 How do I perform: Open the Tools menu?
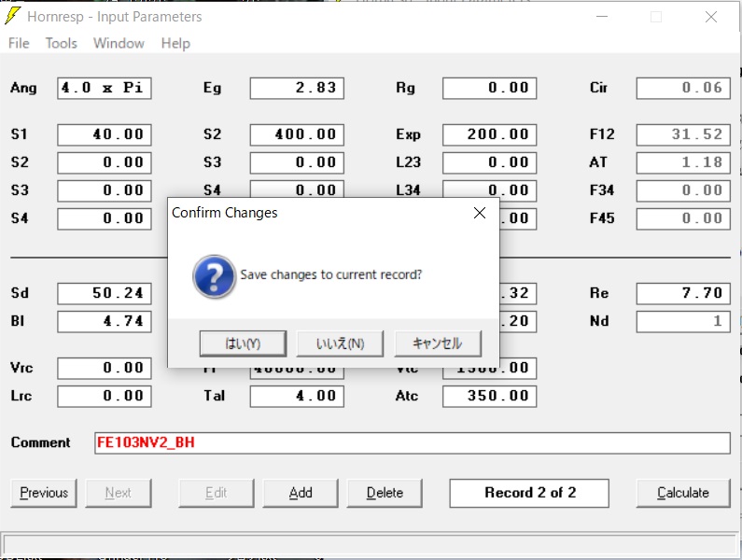62,43
